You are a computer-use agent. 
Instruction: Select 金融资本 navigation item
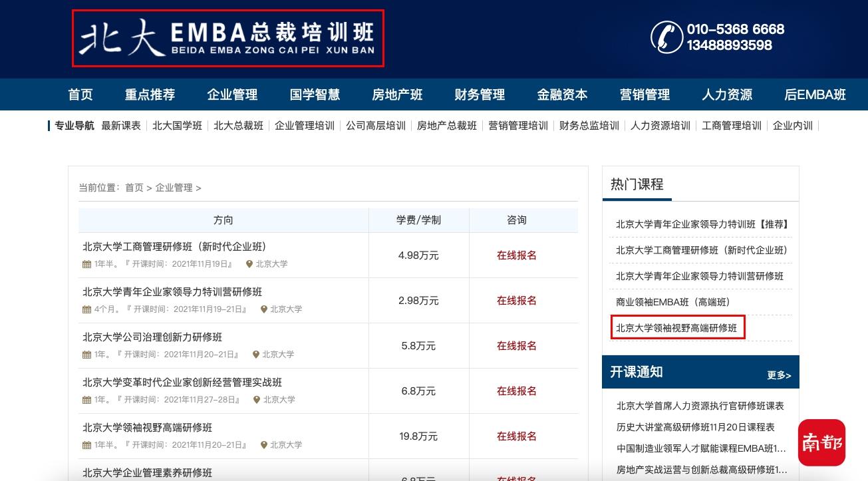(562, 94)
